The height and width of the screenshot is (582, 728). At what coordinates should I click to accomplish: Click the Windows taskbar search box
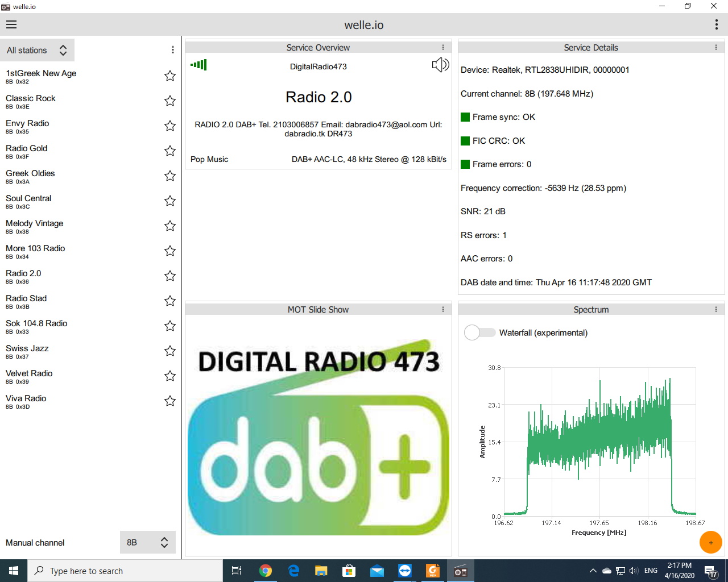pos(125,571)
